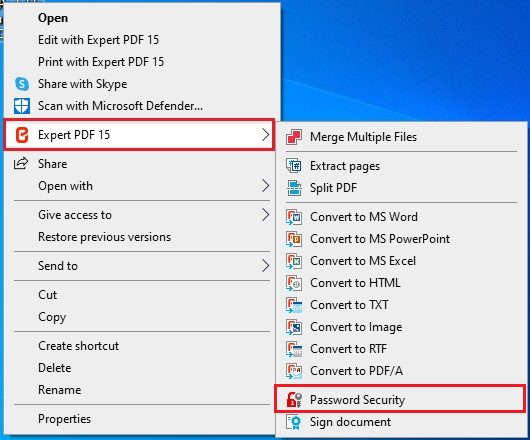Expand the Expert PDF 15 submenu chevron
The image size is (530, 440).
click(x=266, y=135)
